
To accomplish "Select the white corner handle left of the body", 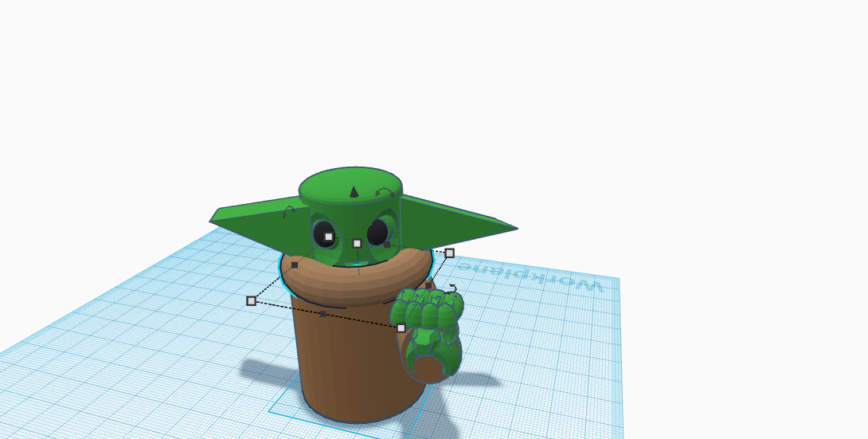I will click(252, 300).
